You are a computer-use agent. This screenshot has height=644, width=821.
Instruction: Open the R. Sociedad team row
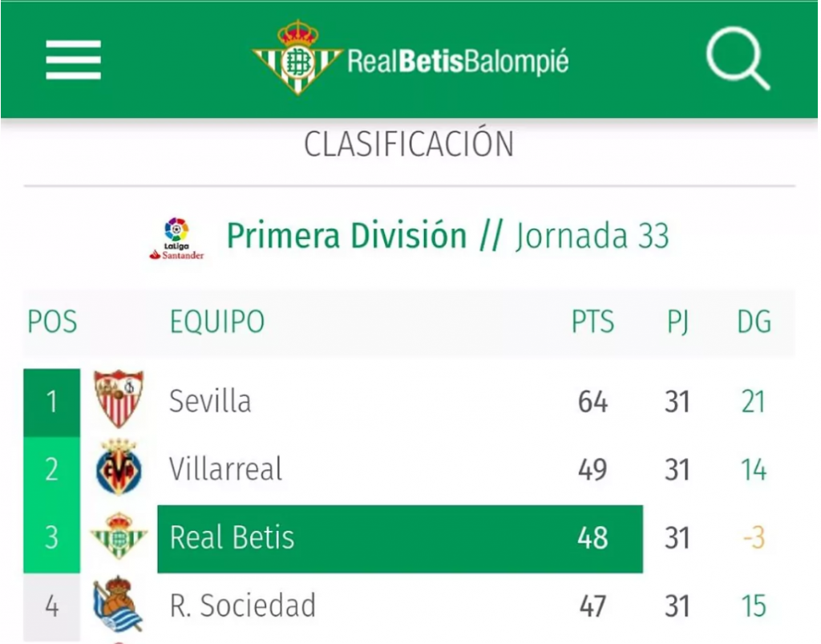pyautogui.click(x=410, y=606)
